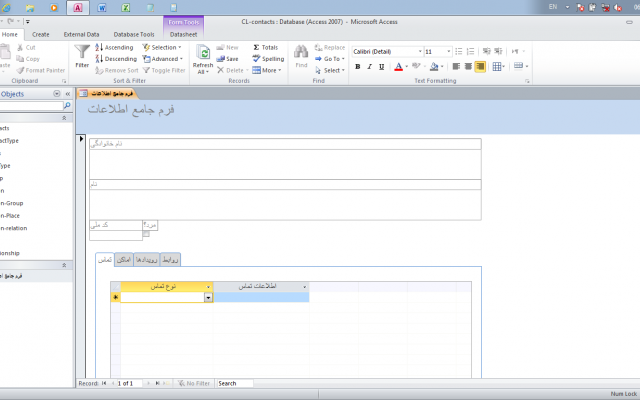Open the font name Calibri dropdown
Screen dimensions: 640x400
420,51
